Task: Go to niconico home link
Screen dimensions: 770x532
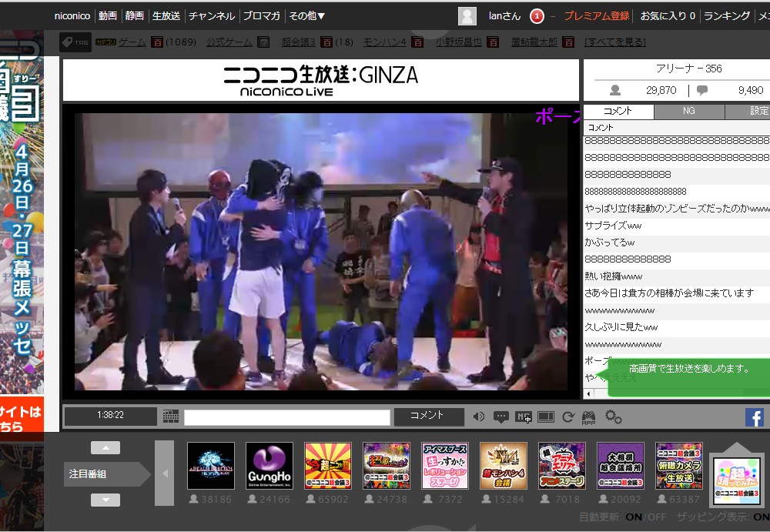Action: pos(72,16)
